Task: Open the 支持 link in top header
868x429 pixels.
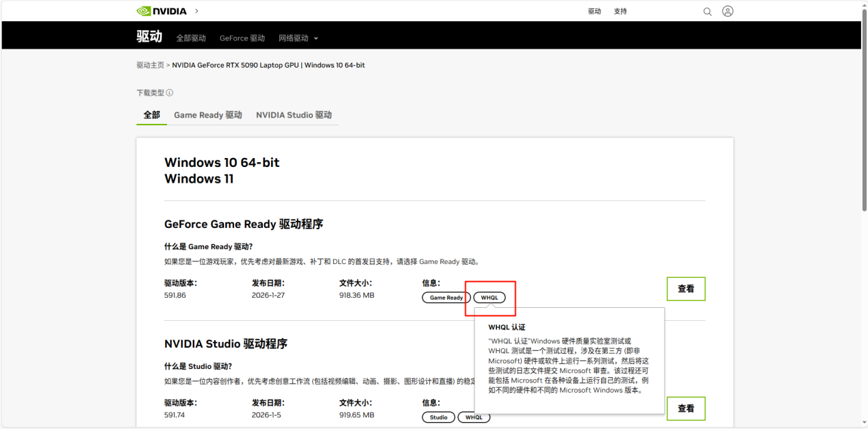Action: tap(620, 12)
